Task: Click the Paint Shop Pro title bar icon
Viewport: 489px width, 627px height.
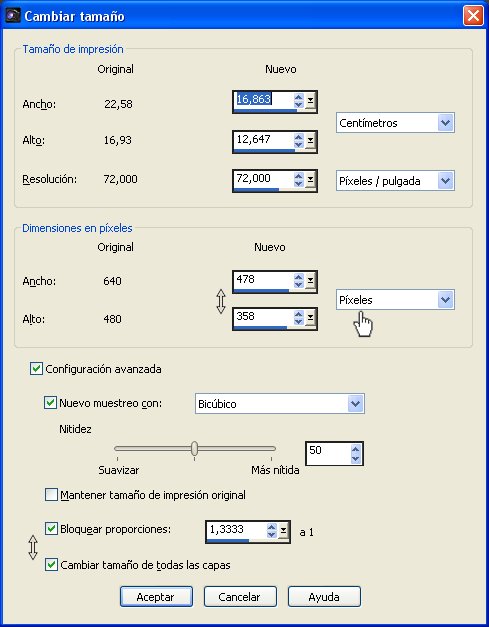Action: (x=12, y=15)
